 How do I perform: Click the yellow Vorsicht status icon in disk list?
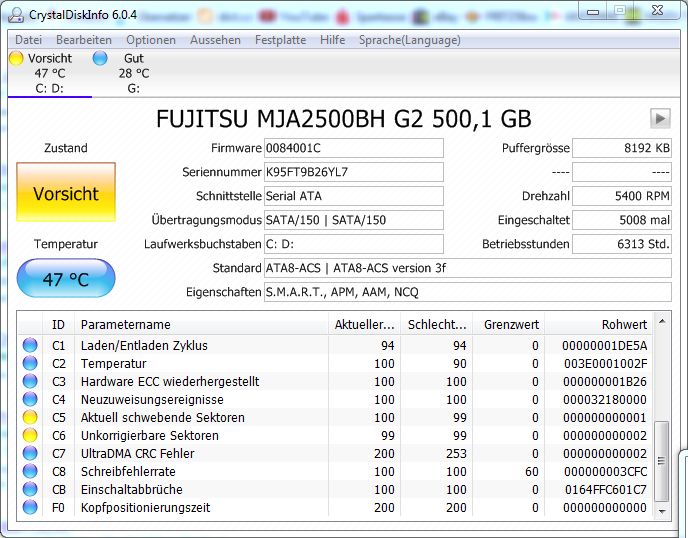16,58
